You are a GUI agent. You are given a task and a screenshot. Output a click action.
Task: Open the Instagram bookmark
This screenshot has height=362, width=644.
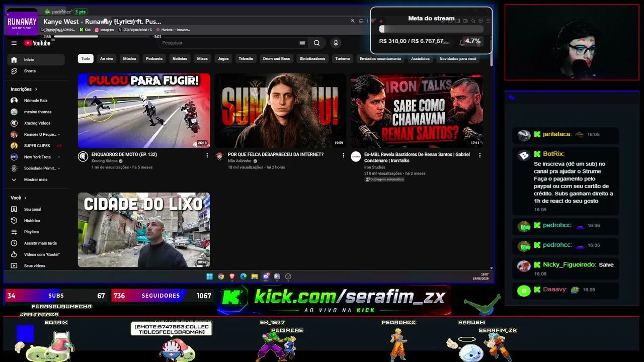[x=105, y=30]
